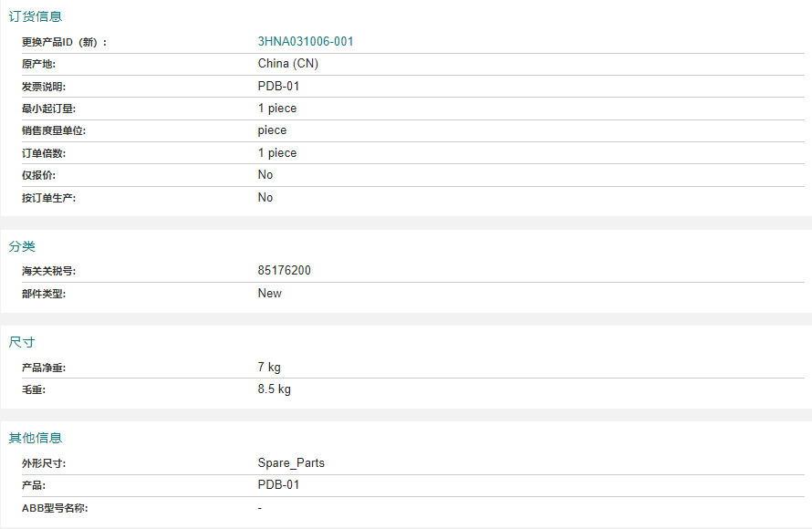812x529 pixels.
Task: Select the China (CN) origin value
Action: pos(288,64)
